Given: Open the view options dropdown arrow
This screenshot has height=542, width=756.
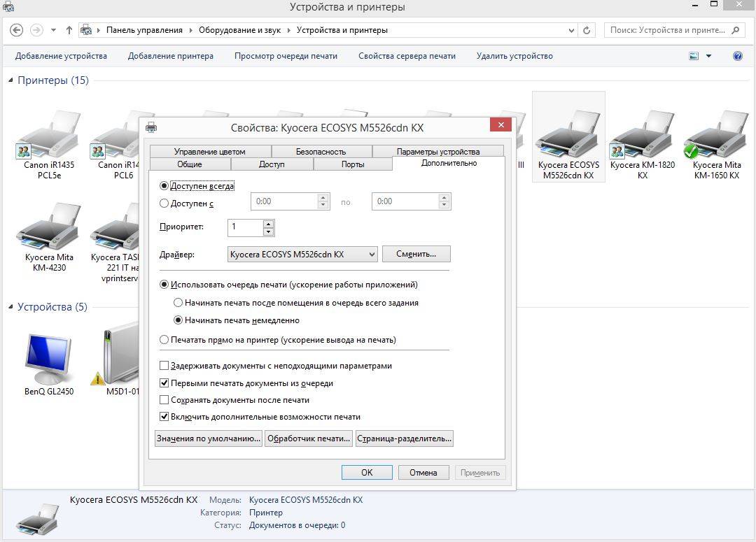Looking at the screenshot, I should tap(708, 56).
